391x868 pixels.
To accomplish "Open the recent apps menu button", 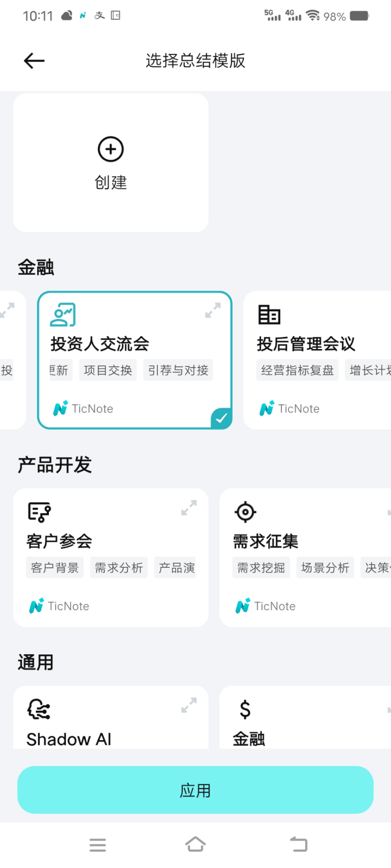I will pyautogui.click(x=98, y=845).
